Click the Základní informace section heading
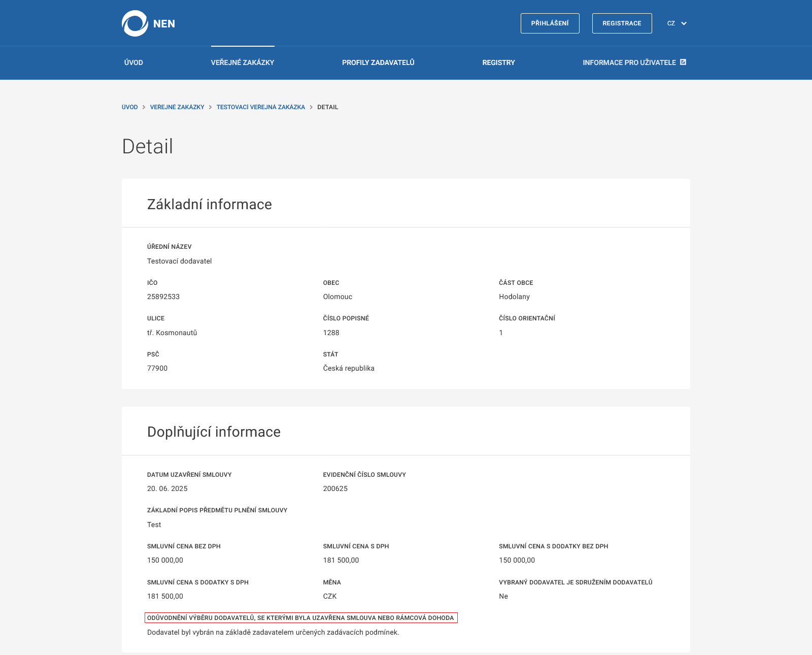 [x=210, y=204]
